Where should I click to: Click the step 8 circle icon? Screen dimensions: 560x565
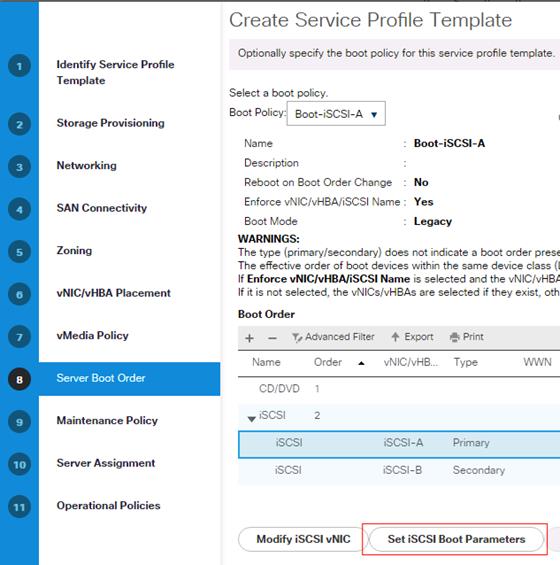(19, 379)
